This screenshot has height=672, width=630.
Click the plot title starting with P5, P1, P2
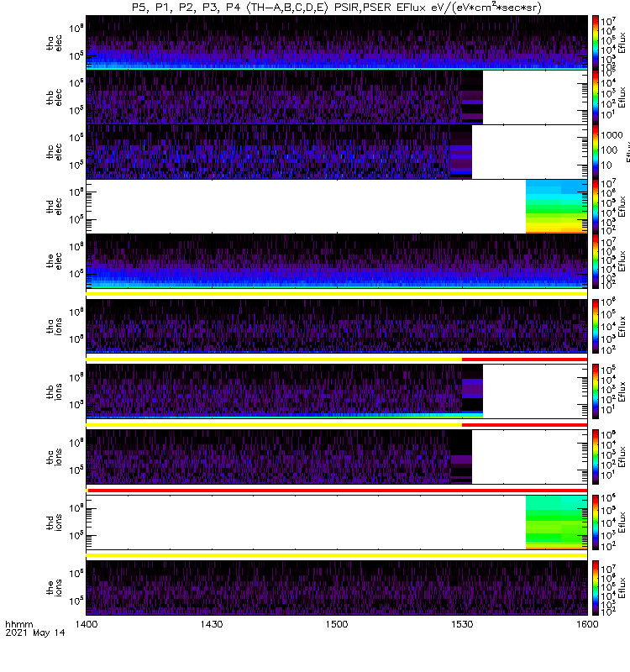337,8
